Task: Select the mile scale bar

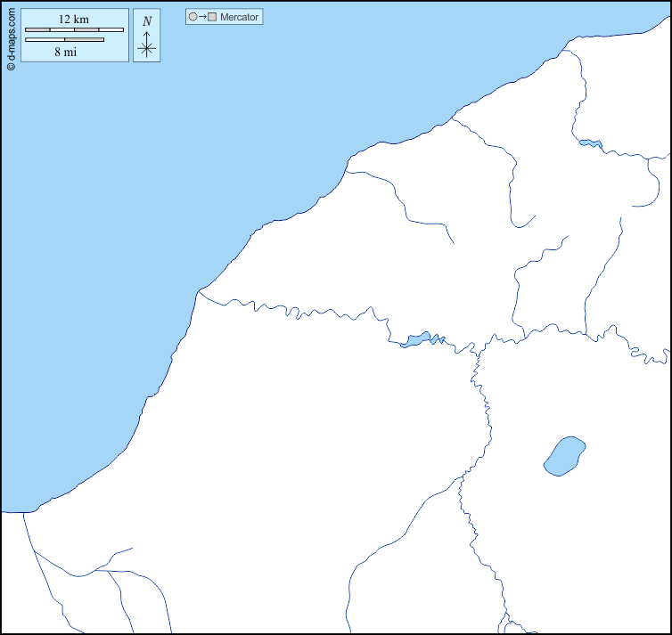Action: coord(64,40)
